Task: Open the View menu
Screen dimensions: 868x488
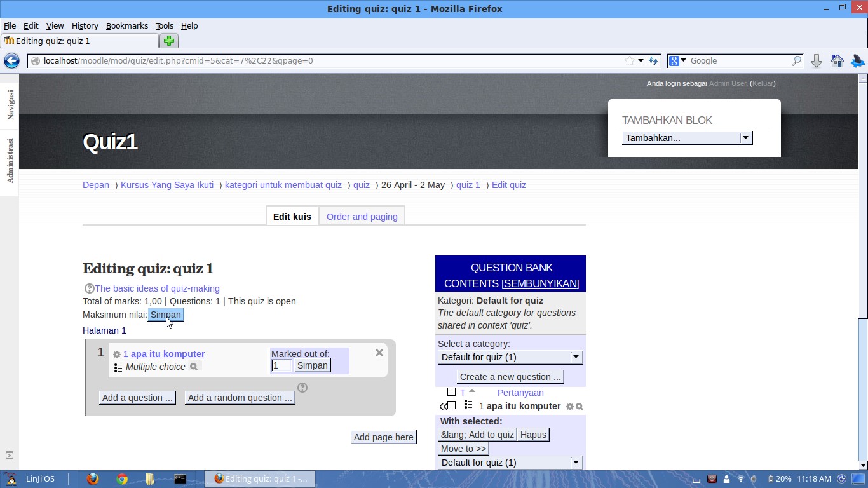Action: [x=55, y=26]
